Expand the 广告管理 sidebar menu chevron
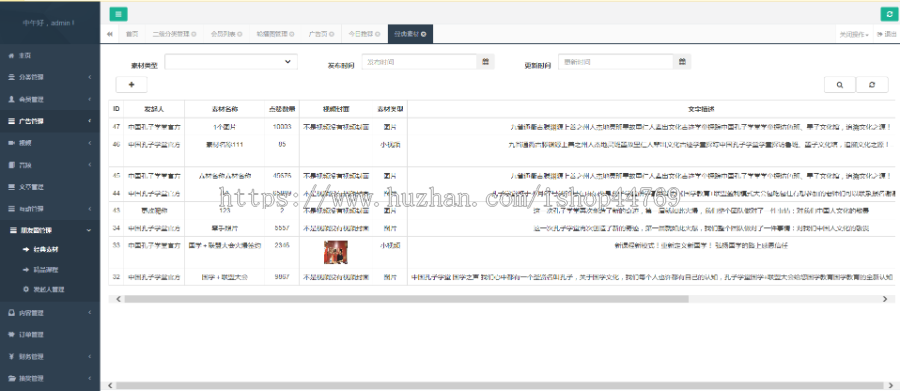The width and height of the screenshot is (900, 391). (x=90, y=121)
